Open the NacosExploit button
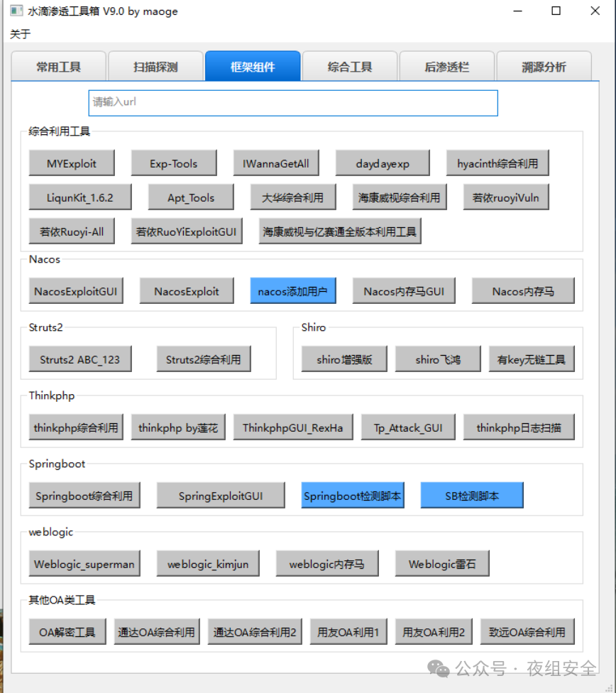616x693 pixels. [187, 291]
